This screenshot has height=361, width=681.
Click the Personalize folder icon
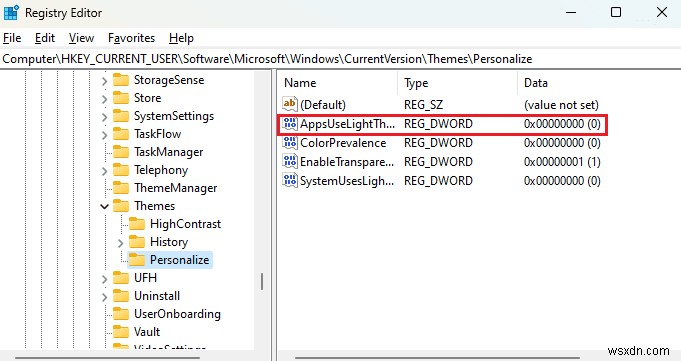[137, 260]
